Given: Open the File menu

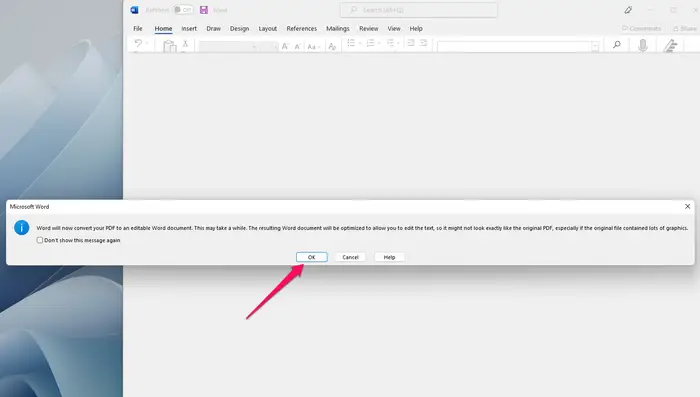Looking at the screenshot, I should 138,29.
